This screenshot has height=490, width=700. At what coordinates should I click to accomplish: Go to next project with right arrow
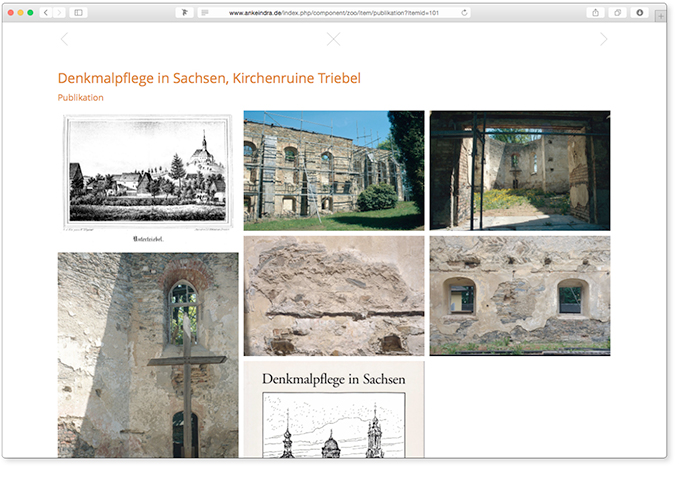tap(603, 39)
